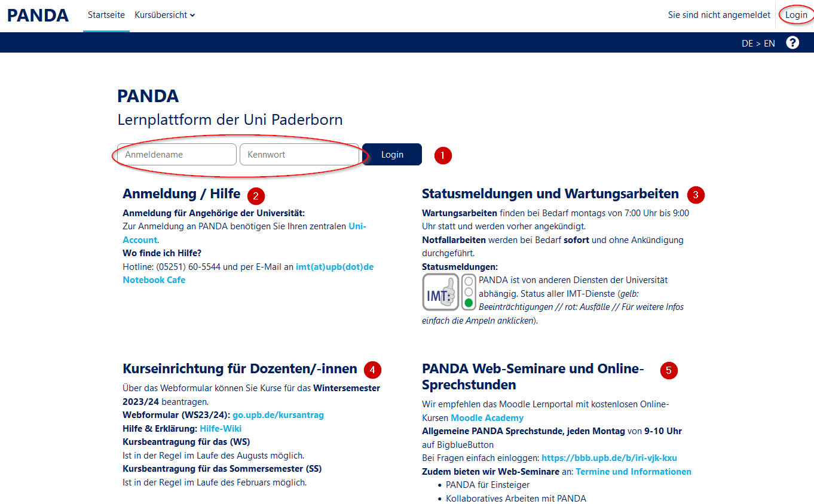Click the IMT thumbs-up status icon
The height and width of the screenshot is (504, 814).
[x=440, y=292]
